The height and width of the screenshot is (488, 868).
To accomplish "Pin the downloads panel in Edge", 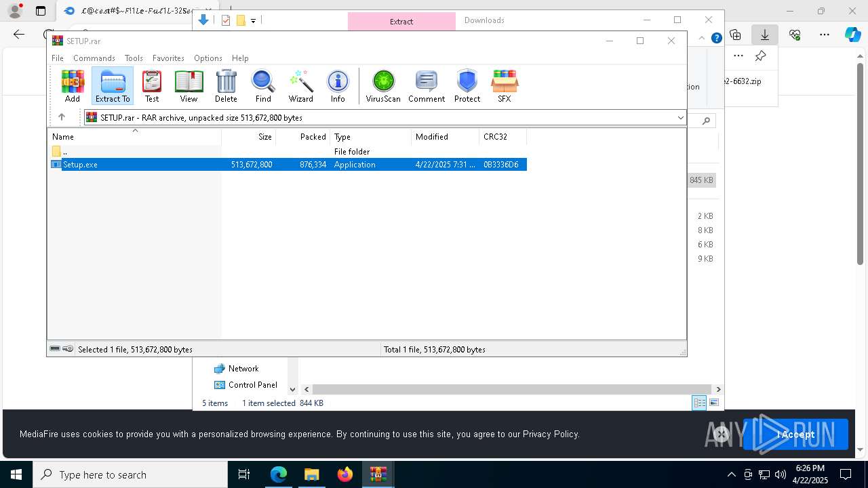I will click(761, 56).
